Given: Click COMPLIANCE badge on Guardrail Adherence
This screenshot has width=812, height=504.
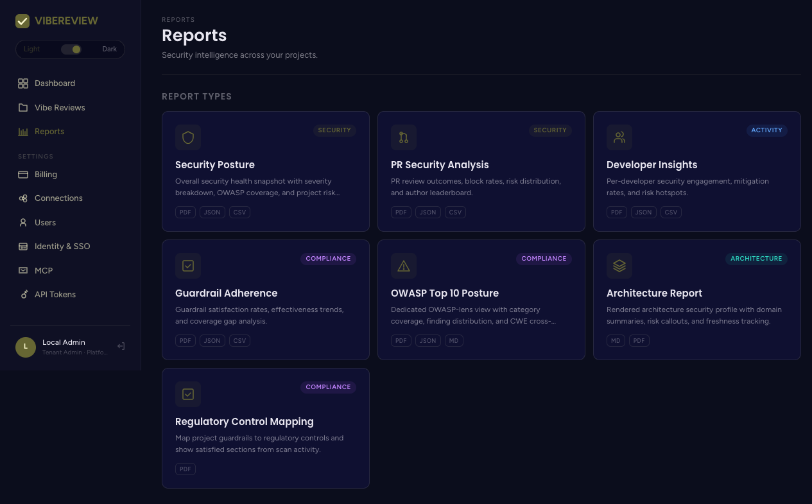Looking at the screenshot, I should (x=328, y=259).
